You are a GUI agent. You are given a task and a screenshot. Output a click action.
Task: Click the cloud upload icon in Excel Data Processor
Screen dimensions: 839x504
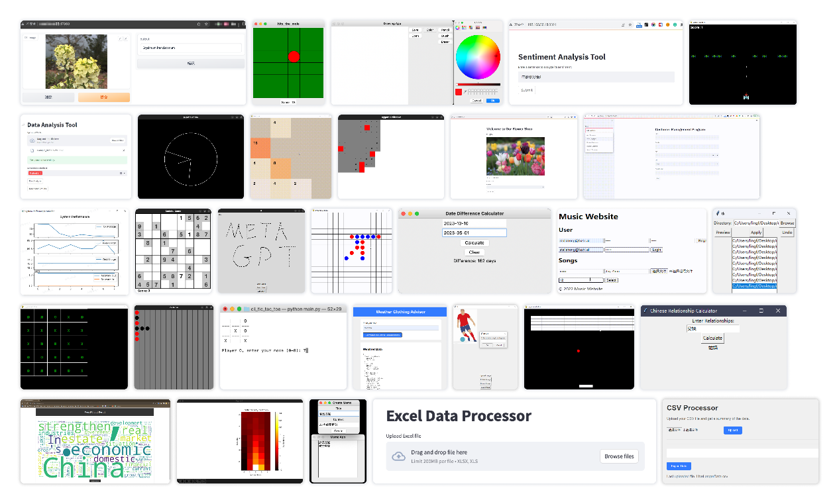point(398,456)
